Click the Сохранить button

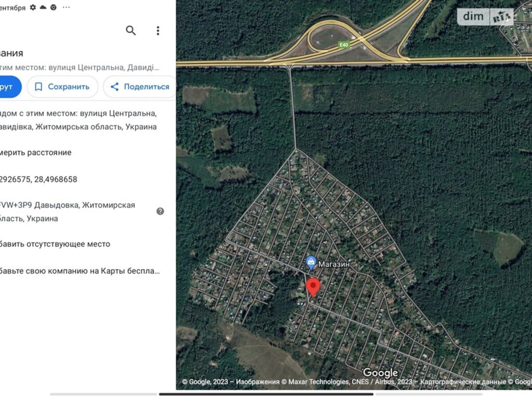[63, 87]
